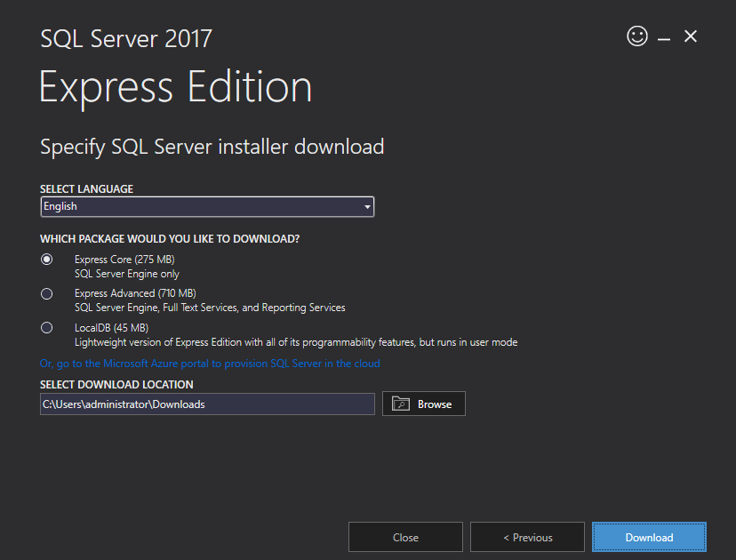Image resolution: width=736 pixels, height=560 pixels.
Task: Choose the Express Advanced package option
Action: 46,294
